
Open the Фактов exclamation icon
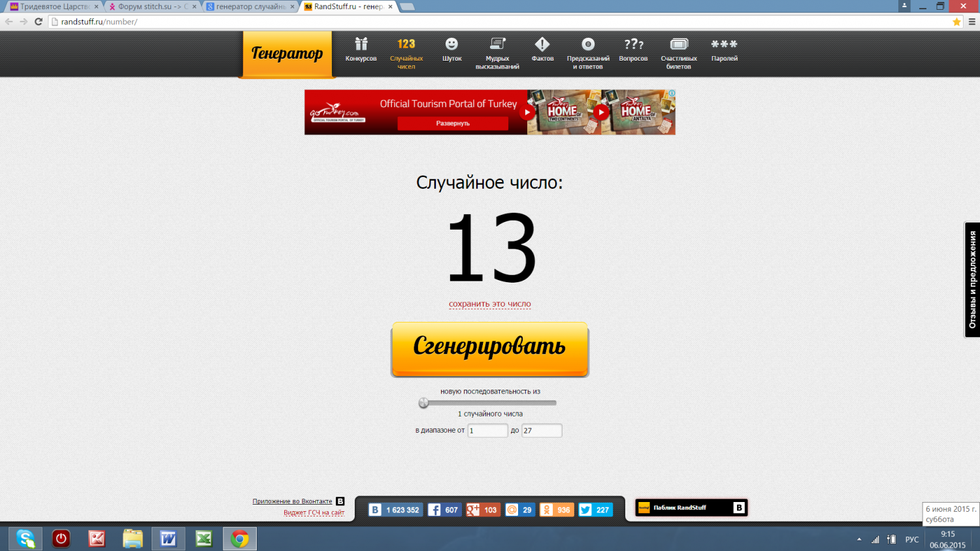pos(542,44)
